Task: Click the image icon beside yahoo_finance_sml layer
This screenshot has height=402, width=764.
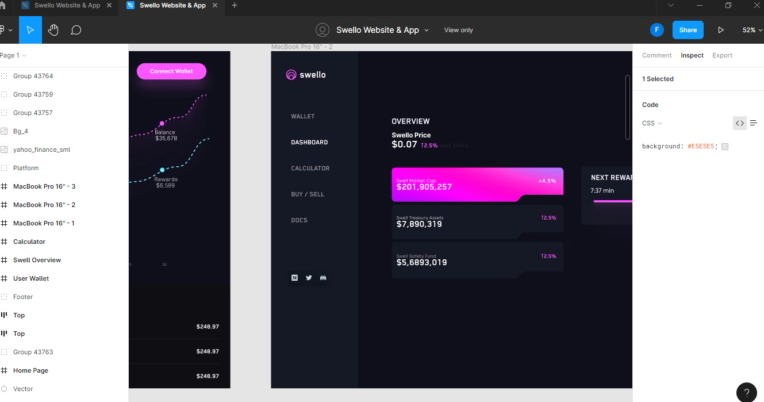Action: pos(4,150)
